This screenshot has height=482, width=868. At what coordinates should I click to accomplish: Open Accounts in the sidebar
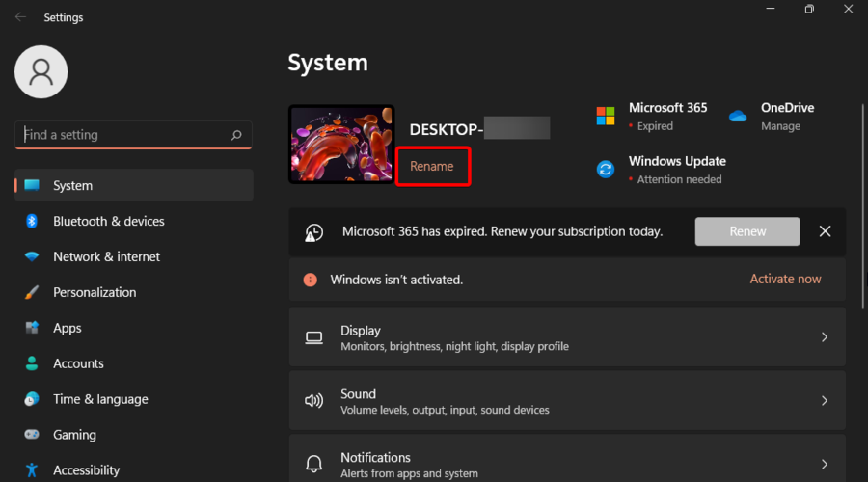point(78,363)
